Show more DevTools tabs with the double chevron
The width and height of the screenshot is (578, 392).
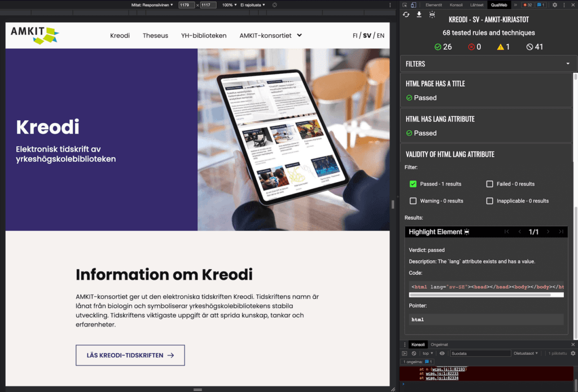515,5
